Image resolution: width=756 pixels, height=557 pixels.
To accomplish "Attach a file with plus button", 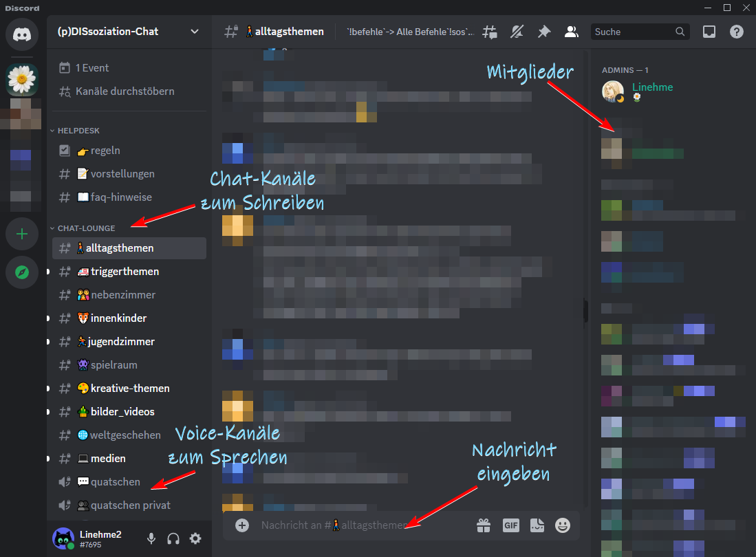I will (242, 525).
